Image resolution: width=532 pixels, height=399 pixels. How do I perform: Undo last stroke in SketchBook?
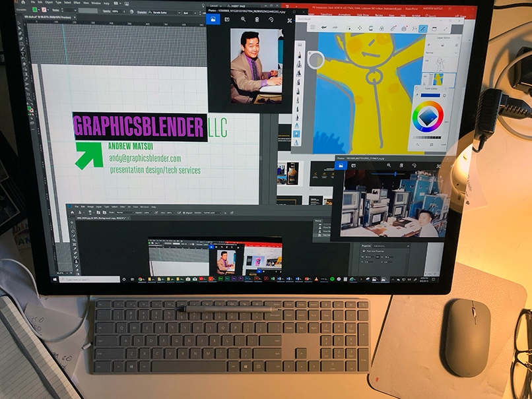click(323, 28)
